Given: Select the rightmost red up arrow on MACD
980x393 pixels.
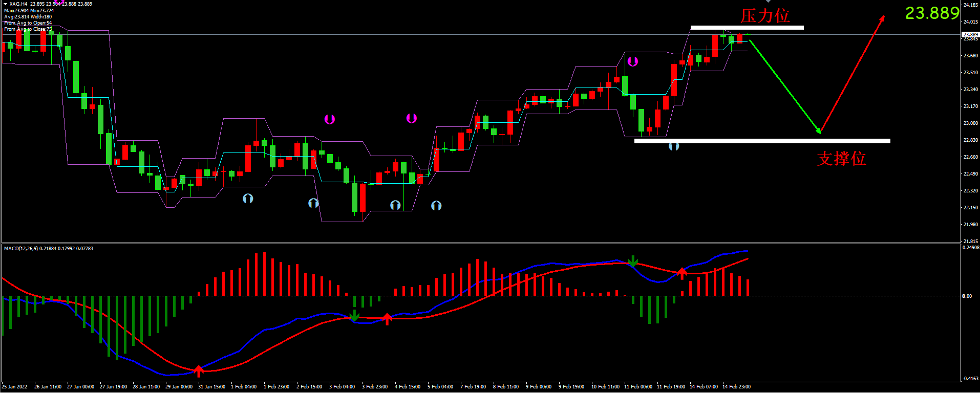Looking at the screenshot, I should tap(682, 273).
